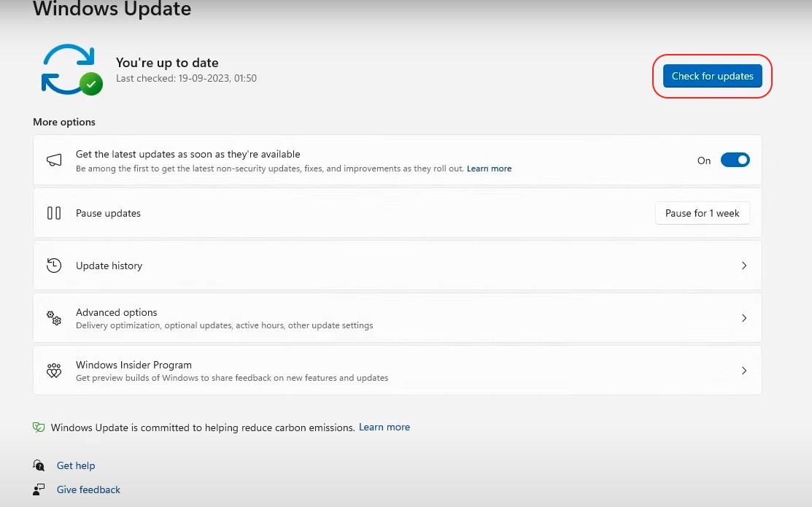Click 'Get preview builds of Windows' description
812x507 pixels.
tap(232, 378)
